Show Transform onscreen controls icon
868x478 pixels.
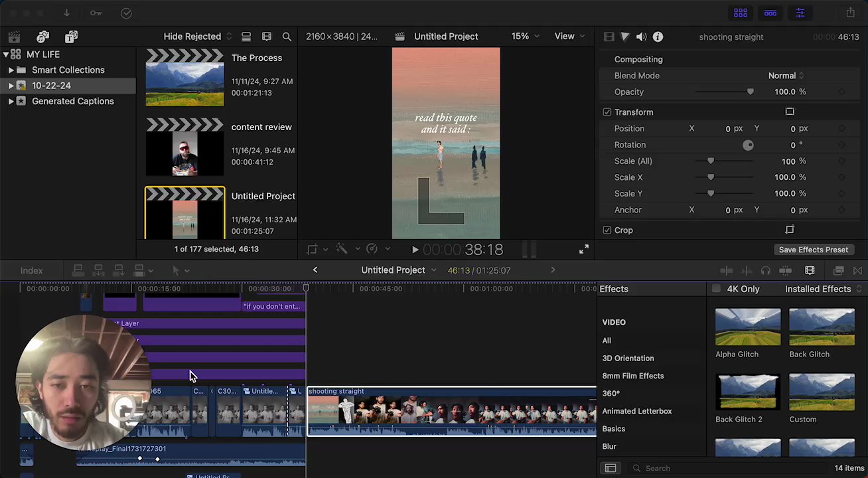click(790, 112)
